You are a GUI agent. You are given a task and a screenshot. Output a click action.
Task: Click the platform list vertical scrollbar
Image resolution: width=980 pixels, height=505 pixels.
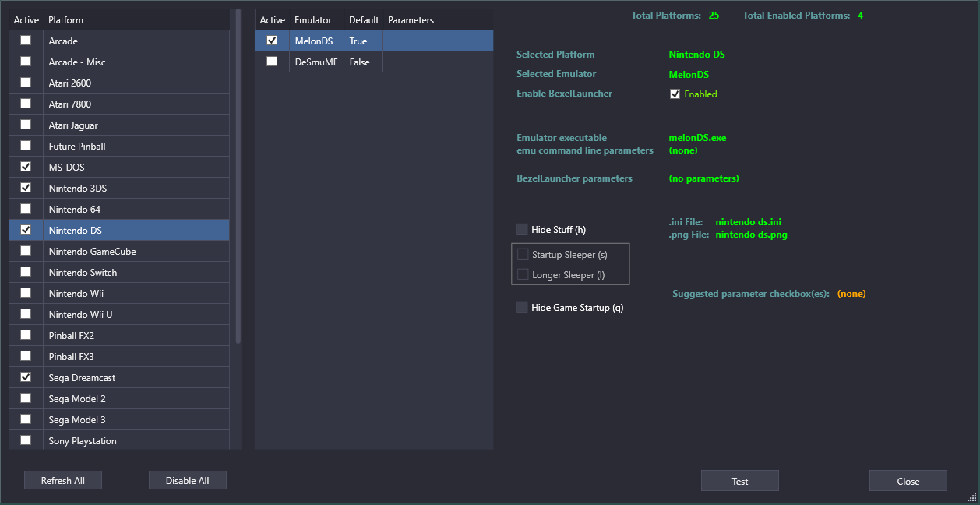click(238, 175)
